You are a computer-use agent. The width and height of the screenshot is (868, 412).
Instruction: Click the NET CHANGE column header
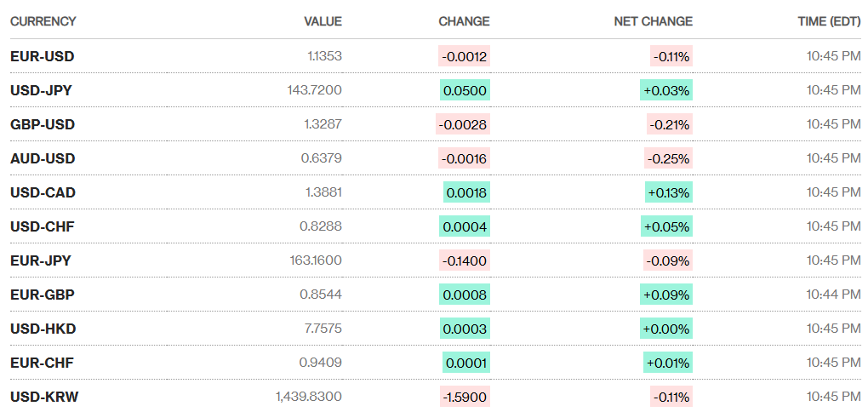point(653,21)
